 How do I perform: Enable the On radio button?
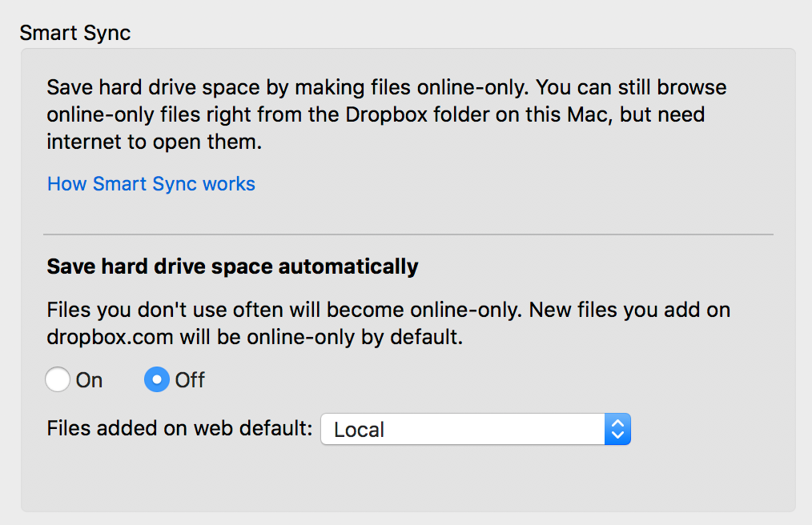[58, 380]
